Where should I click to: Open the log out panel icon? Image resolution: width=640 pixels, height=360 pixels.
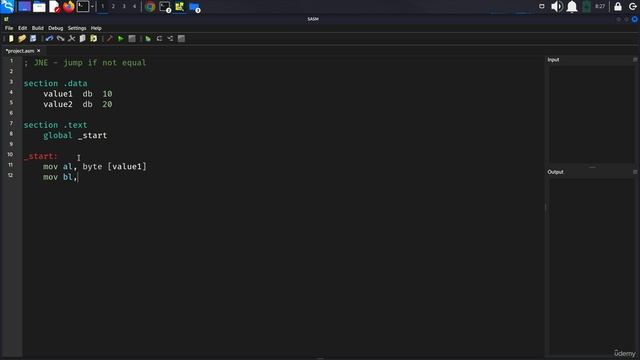tap(633, 7)
